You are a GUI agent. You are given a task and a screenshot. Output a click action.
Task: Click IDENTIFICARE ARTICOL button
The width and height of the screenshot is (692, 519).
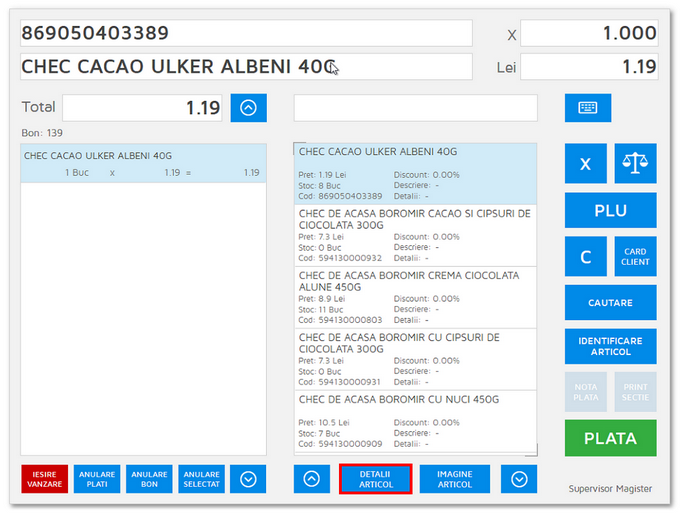click(x=610, y=346)
